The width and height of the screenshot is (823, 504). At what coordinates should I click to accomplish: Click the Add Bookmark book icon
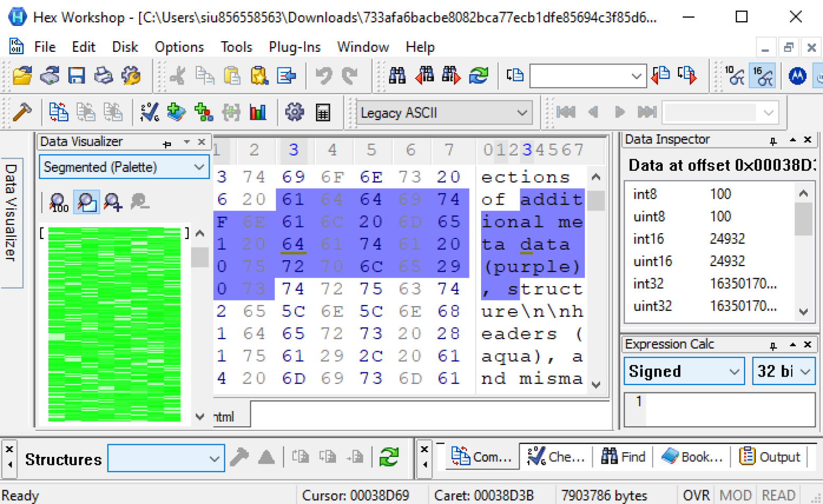[176, 113]
